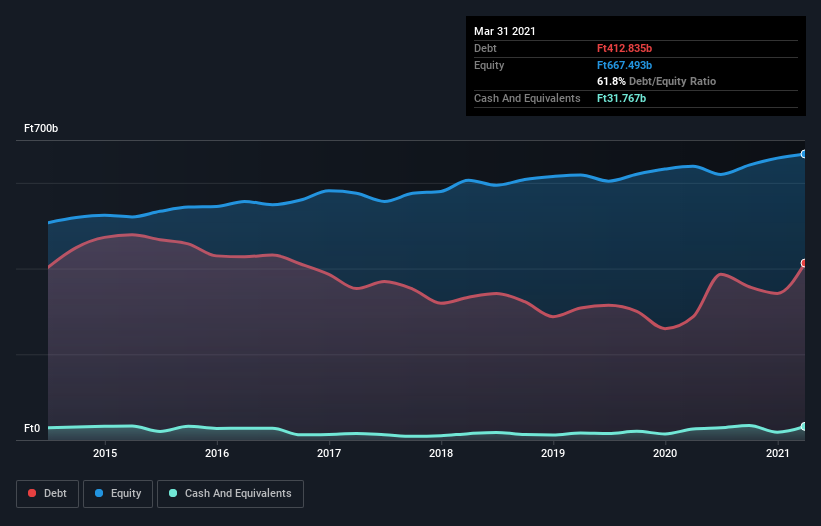Click the 2016 x-axis label

217,453
